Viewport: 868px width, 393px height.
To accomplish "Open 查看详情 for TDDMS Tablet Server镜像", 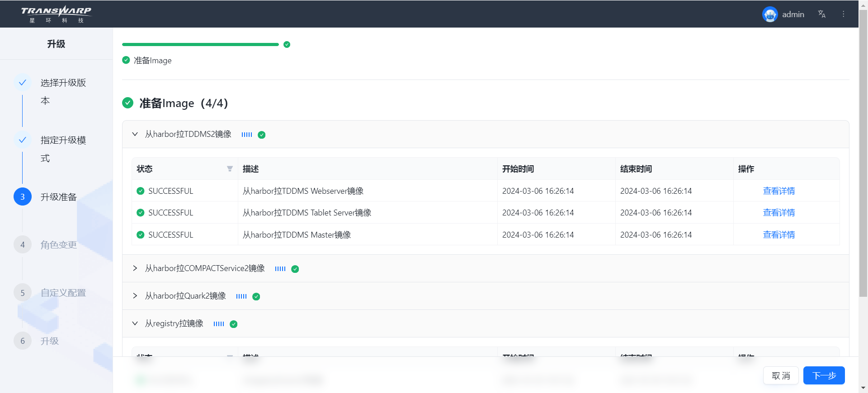I will click(x=778, y=212).
